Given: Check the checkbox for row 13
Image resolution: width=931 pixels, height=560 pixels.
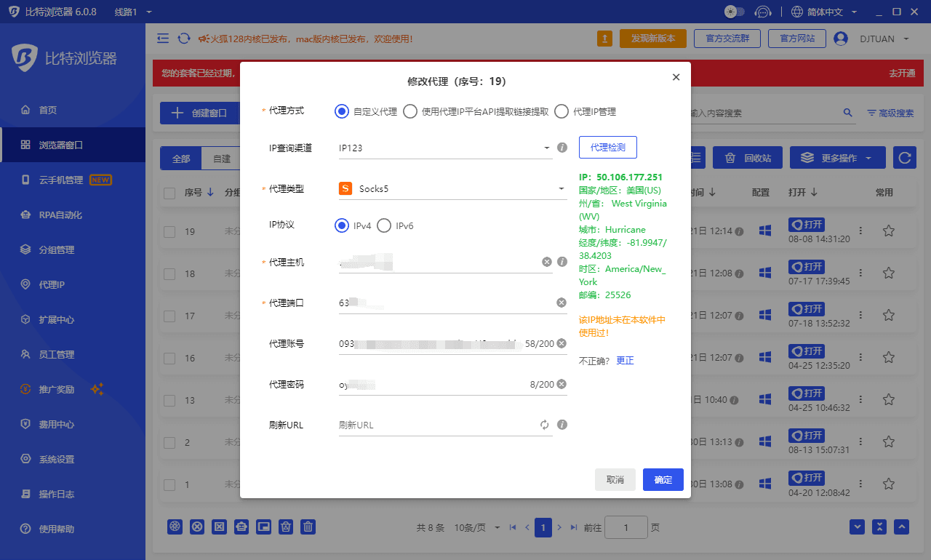Looking at the screenshot, I should 169,400.
